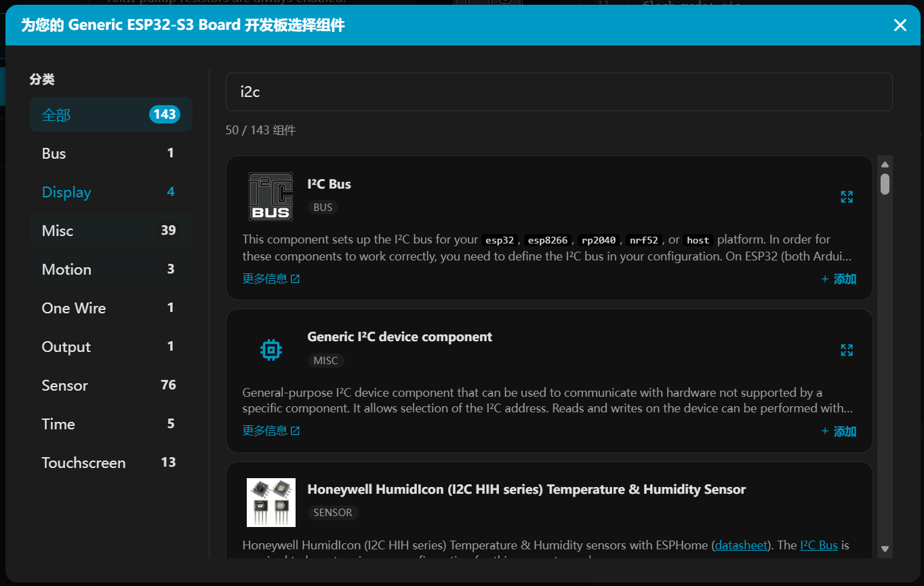
Task: Select the Misc category
Action: click(x=111, y=231)
